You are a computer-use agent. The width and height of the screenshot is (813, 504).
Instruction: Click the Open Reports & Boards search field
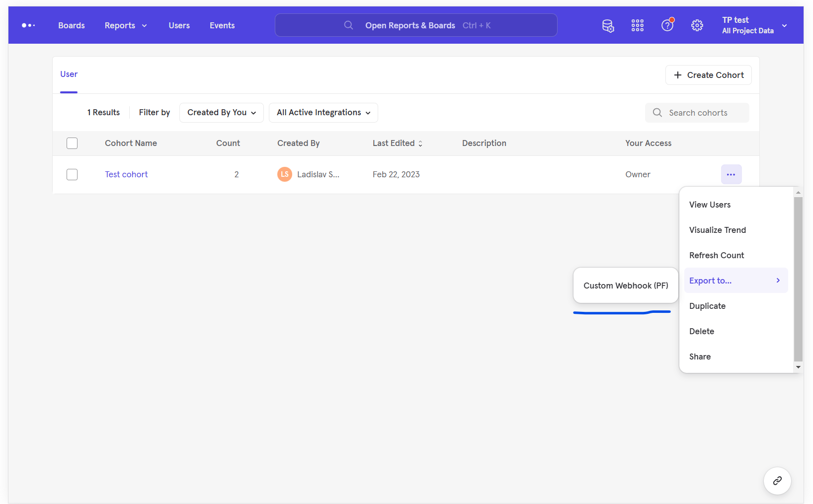(416, 25)
